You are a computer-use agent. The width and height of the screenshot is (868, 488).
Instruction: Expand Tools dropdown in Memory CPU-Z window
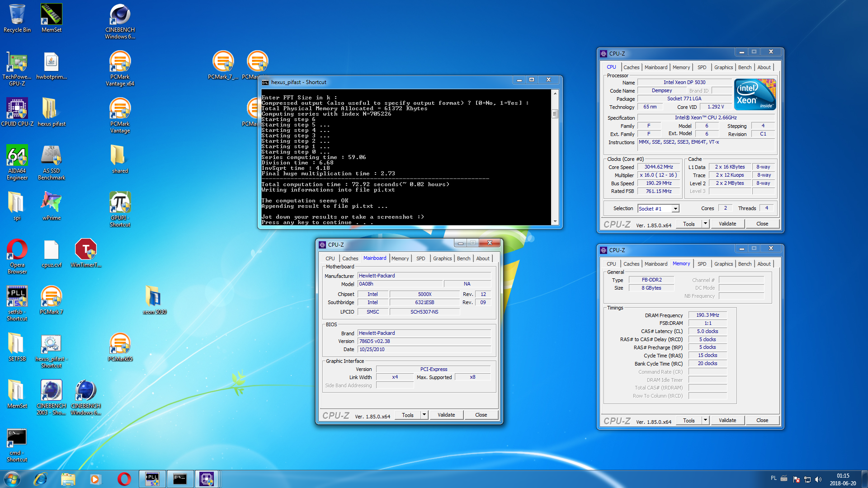point(705,420)
